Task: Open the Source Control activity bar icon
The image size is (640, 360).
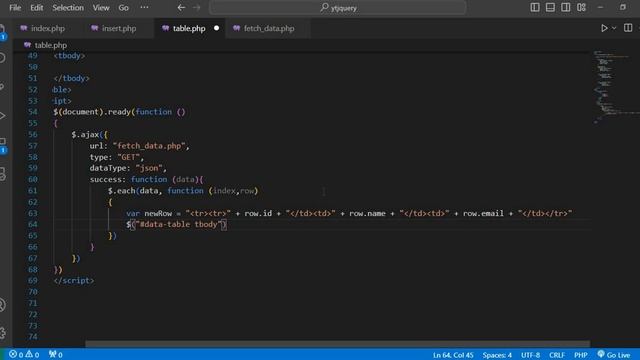Action: click(2, 87)
